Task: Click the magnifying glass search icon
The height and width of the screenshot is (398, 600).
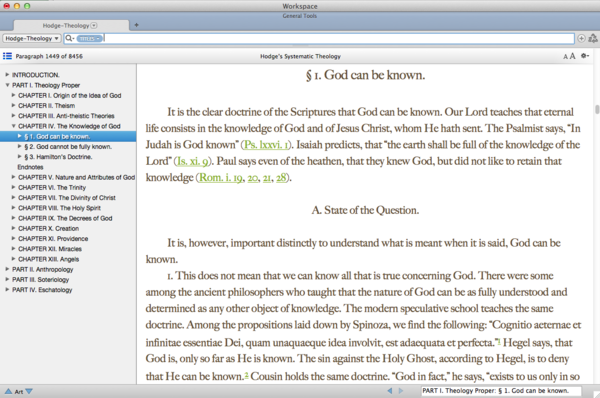Action: click(x=69, y=38)
